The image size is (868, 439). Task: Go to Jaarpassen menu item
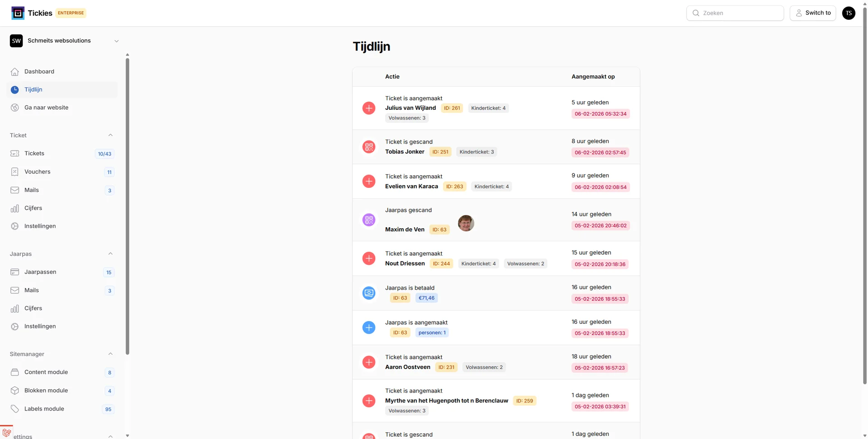coord(40,272)
